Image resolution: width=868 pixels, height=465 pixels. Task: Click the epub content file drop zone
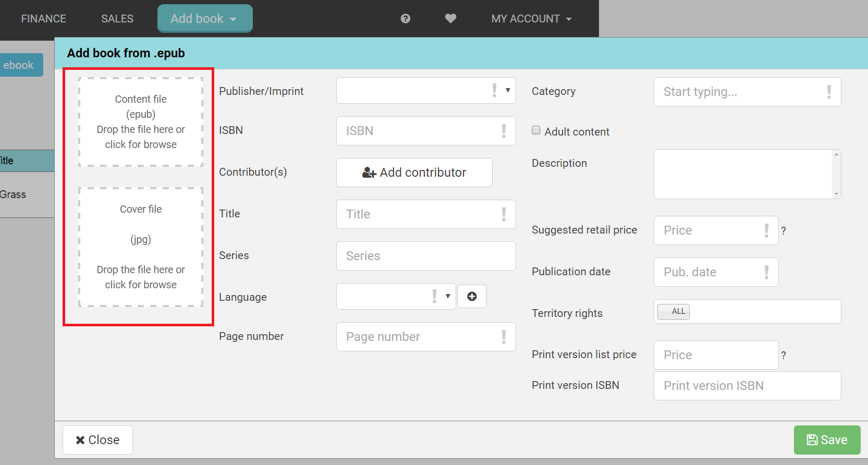tap(141, 122)
